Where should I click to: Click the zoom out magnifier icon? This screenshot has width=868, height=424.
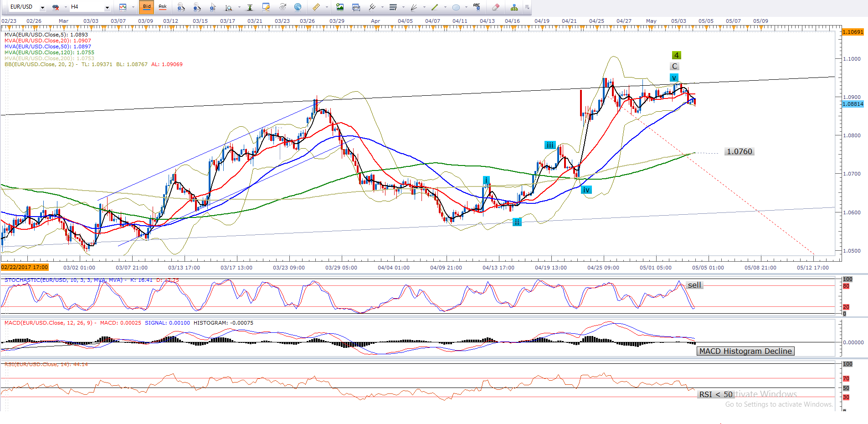pyautogui.click(x=197, y=7)
